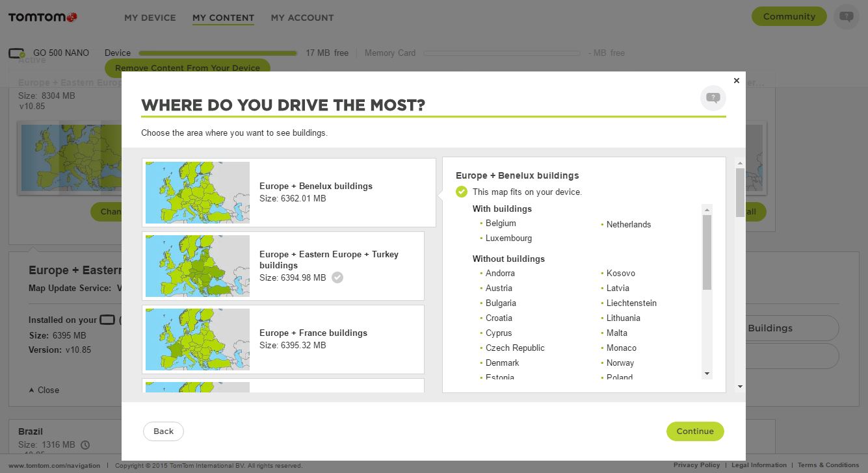Click the dialog's outer scrollbar up arrow
The image size is (868, 473).
pos(740,162)
